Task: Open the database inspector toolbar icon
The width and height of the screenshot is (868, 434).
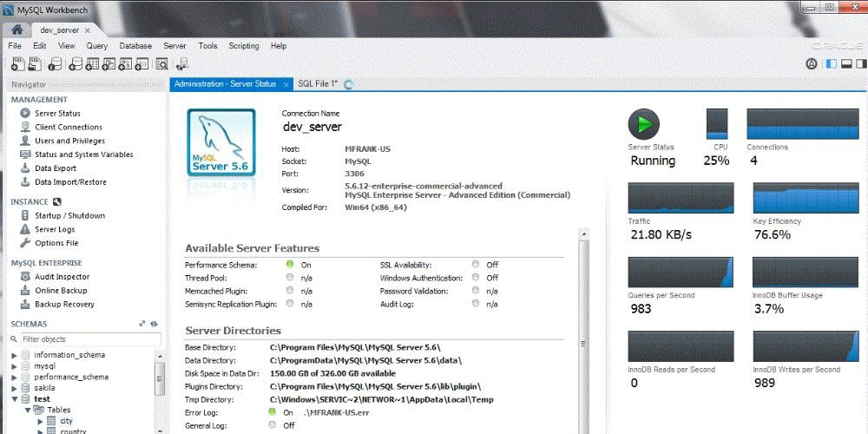Action: pos(55,64)
